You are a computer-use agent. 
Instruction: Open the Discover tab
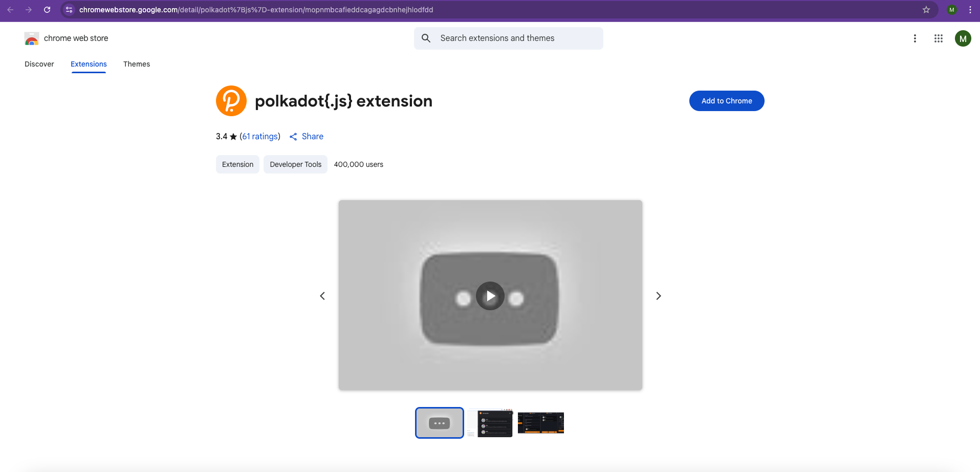(39, 64)
